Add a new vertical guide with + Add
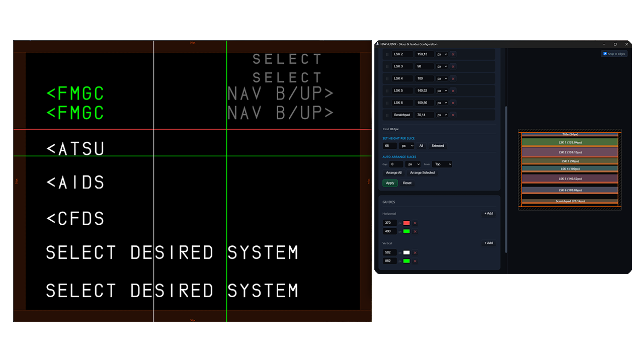Viewport: 644px width, 362px height. click(489, 243)
